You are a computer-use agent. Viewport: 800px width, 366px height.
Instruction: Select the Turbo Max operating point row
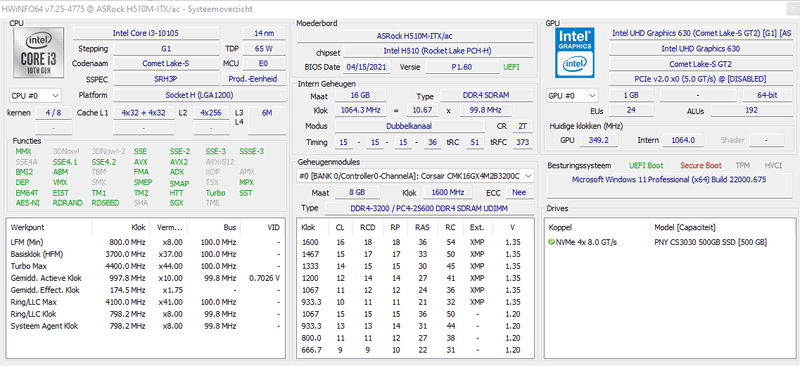point(145,266)
